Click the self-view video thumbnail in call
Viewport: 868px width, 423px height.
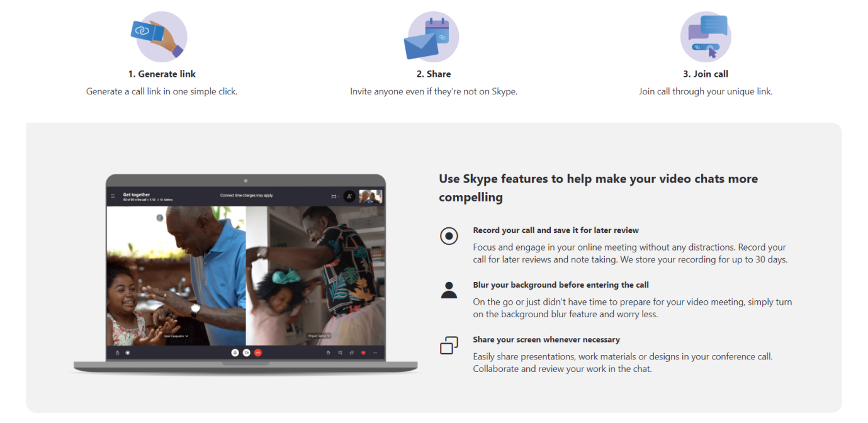pyautogui.click(x=370, y=196)
